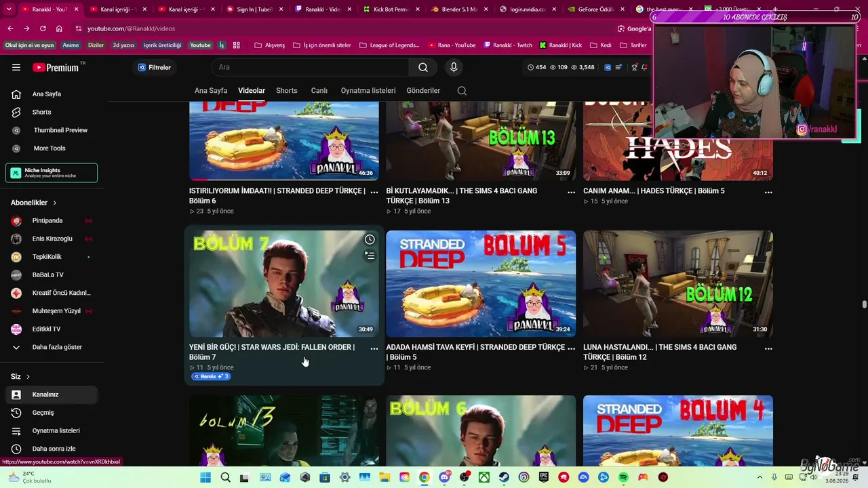The image size is (868, 488).
Task: Open more options for the STRANDED DEEP Bölüm 6 video
Action: click(374, 192)
